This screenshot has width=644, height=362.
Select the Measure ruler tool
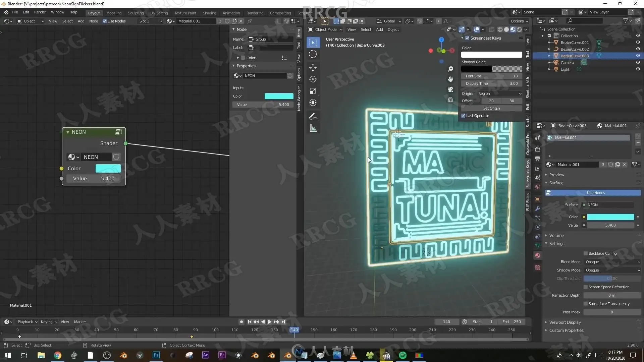click(313, 128)
